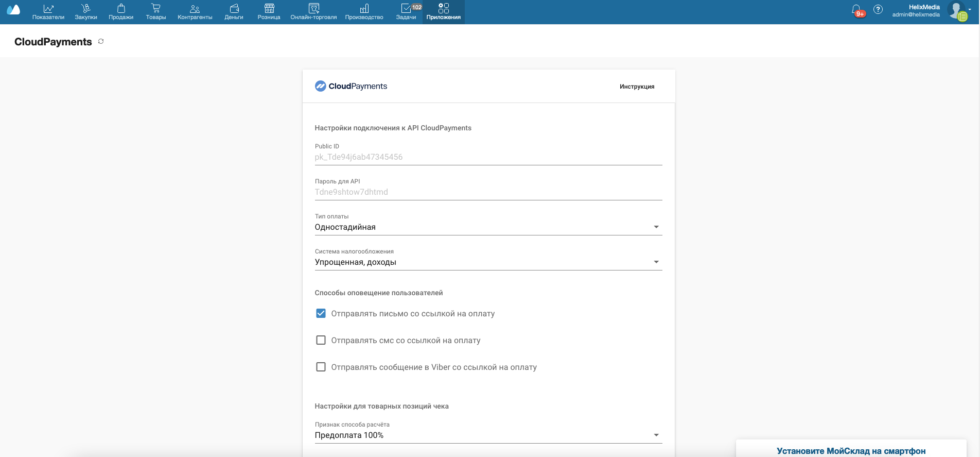Click the 'Настройки подключения к API CloudPayments' heading
This screenshot has height=457, width=980.
point(393,128)
